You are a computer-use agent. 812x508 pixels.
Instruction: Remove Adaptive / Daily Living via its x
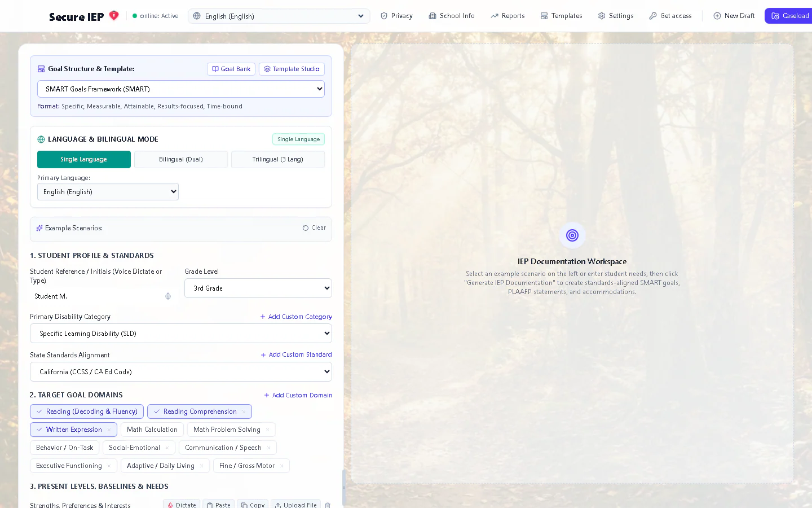pyautogui.click(x=201, y=466)
